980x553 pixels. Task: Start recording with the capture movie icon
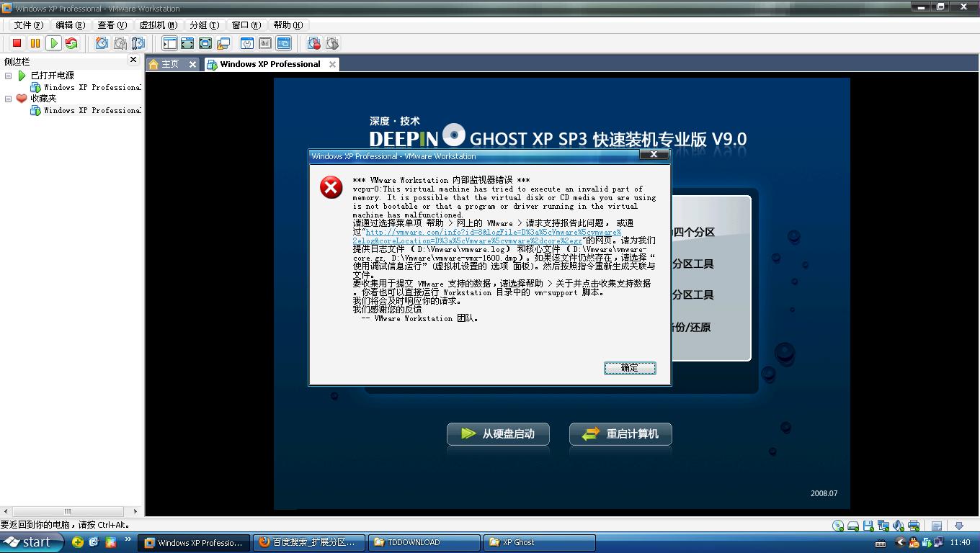(314, 43)
